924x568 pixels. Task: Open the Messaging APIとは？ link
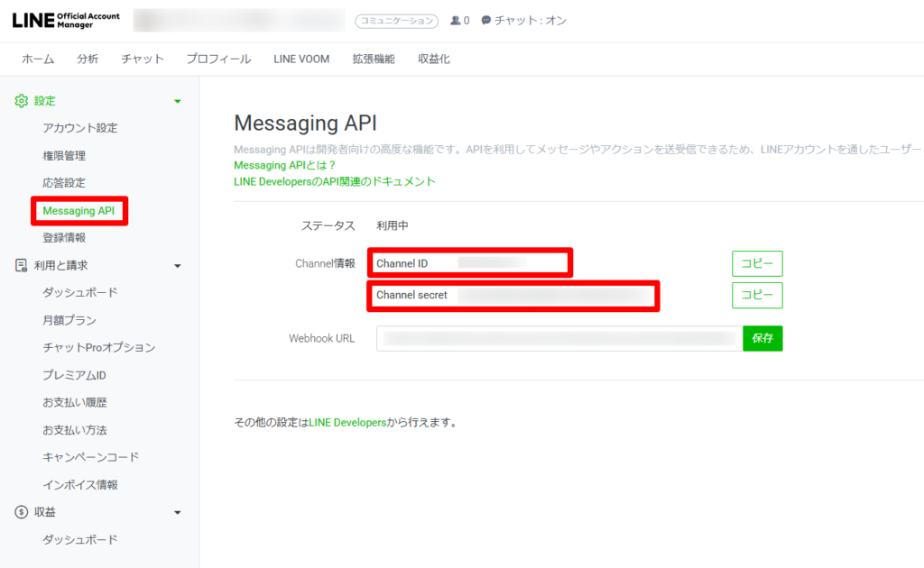[x=284, y=165]
